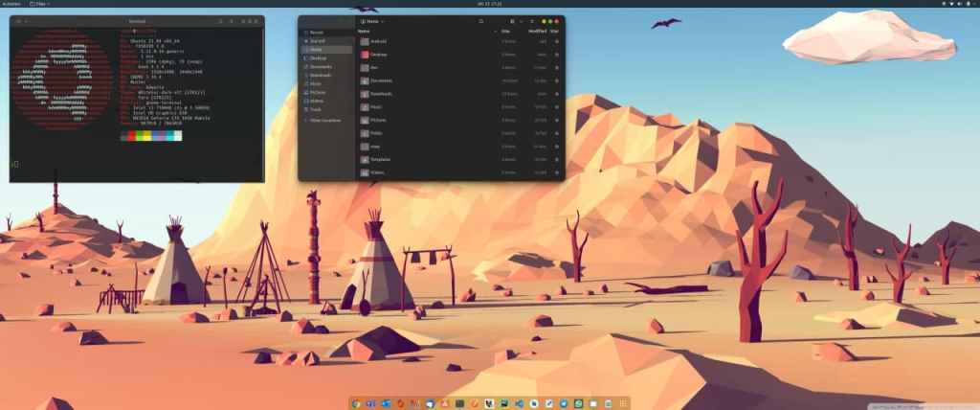The width and height of the screenshot is (980, 410).
Task: Click the Name column header
Action: point(364,31)
